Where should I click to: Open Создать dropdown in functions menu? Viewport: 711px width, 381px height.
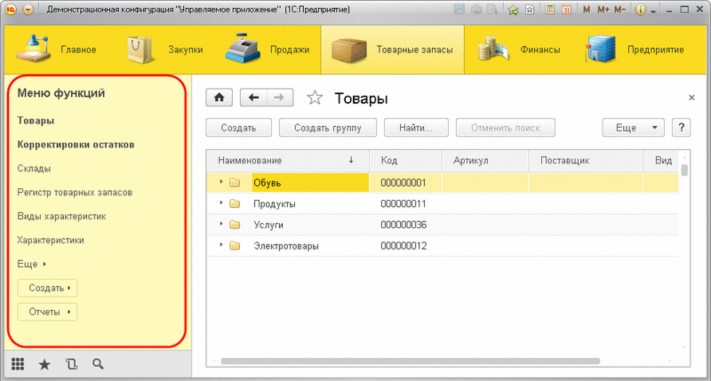tap(47, 288)
